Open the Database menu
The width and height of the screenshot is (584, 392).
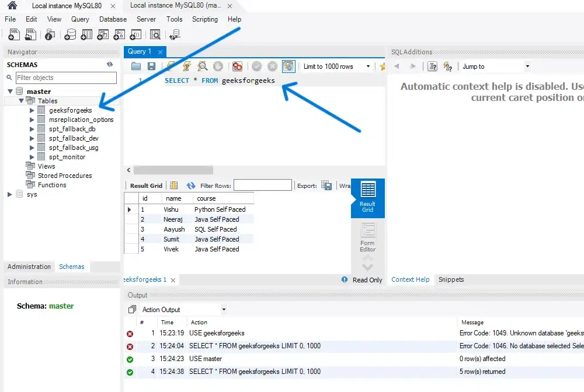[113, 19]
